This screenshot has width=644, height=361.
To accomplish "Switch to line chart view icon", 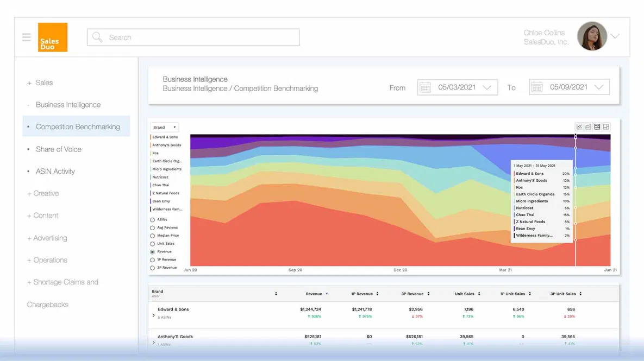I will tap(579, 127).
